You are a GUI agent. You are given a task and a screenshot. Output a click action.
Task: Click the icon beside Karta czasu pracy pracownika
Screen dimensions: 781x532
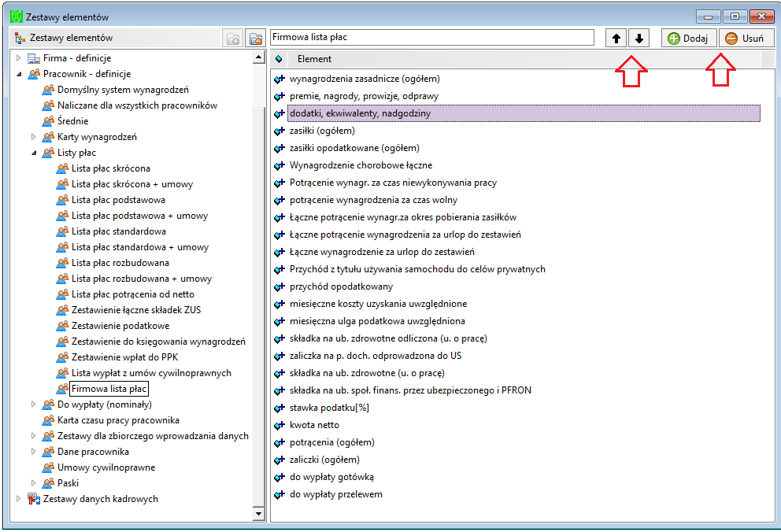click(x=48, y=420)
